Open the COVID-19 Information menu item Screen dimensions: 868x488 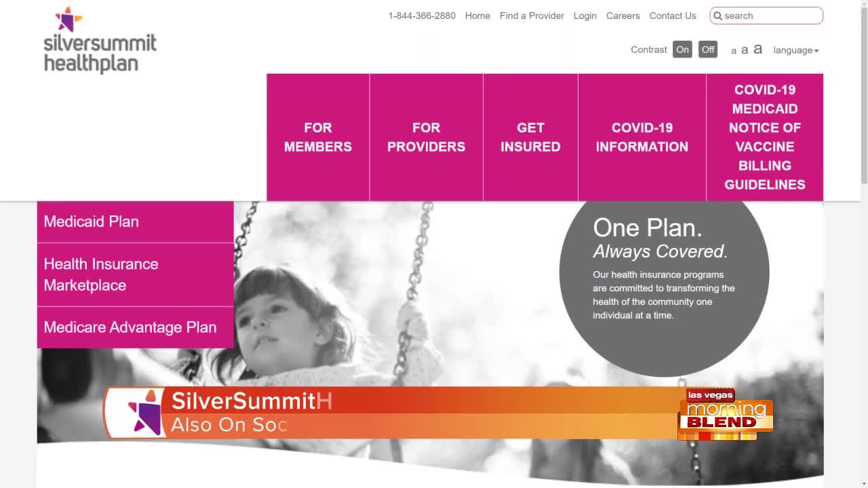642,137
